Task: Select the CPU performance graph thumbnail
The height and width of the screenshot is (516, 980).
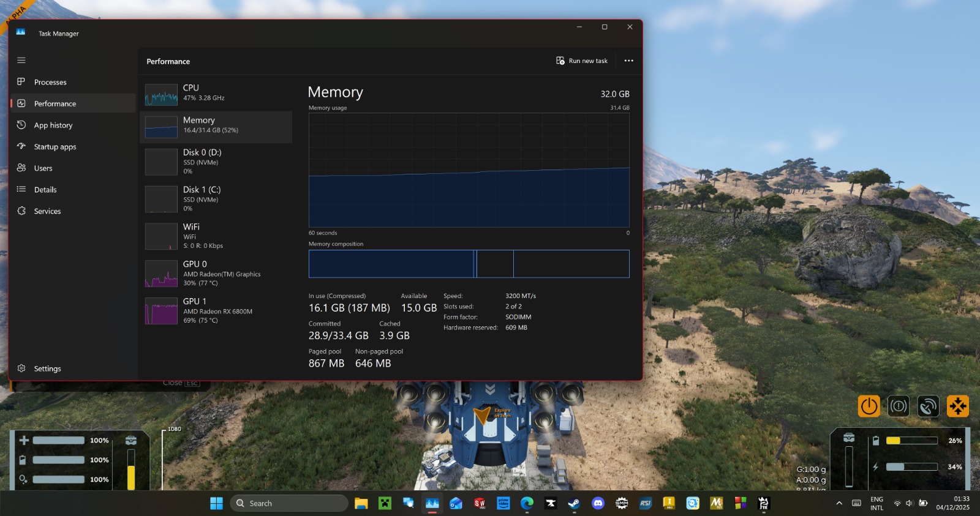Action: click(x=161, y=95)
